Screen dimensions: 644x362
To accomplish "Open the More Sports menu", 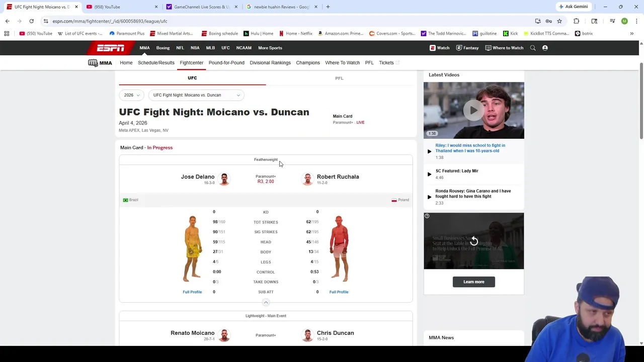I will [x=270, y=48].
